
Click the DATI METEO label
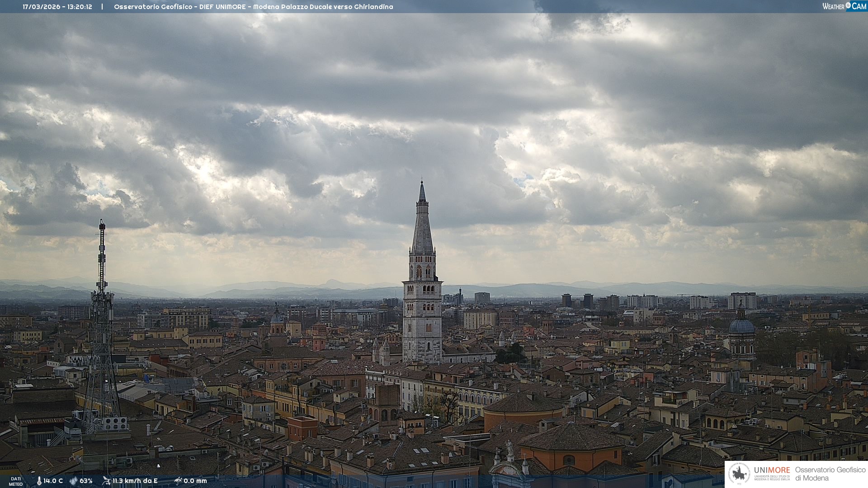[x=16, y=481]
